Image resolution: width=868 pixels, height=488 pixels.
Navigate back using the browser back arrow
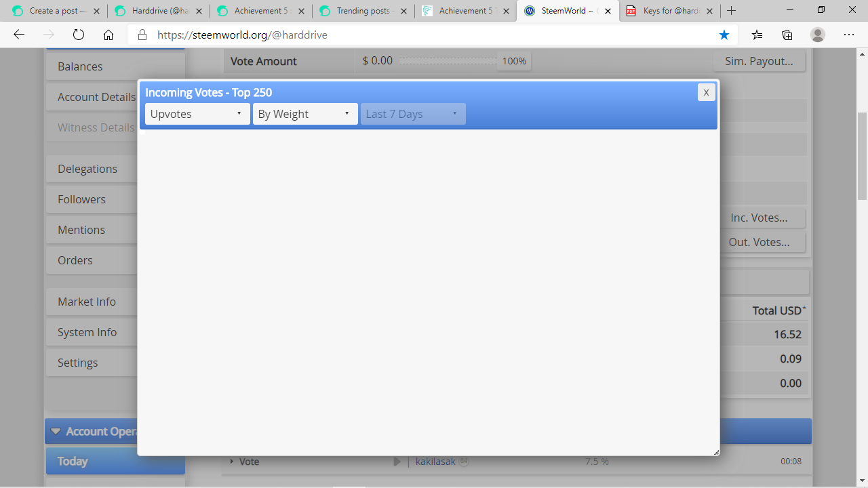click(x=18, y=35)
